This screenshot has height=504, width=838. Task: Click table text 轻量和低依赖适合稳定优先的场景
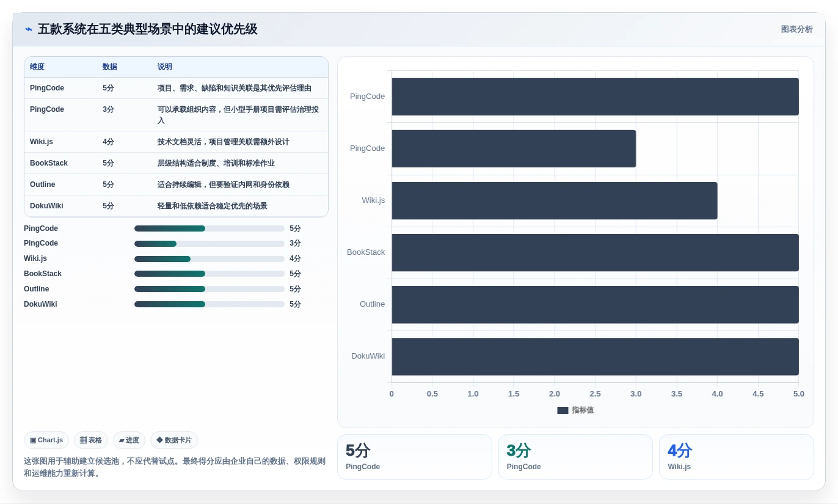213,206
